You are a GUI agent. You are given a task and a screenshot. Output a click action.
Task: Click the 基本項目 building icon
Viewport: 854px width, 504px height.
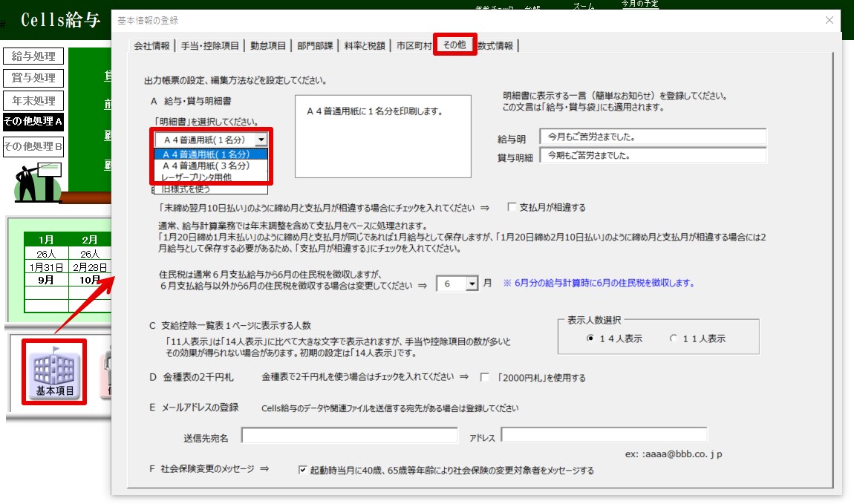pos(55,372)
